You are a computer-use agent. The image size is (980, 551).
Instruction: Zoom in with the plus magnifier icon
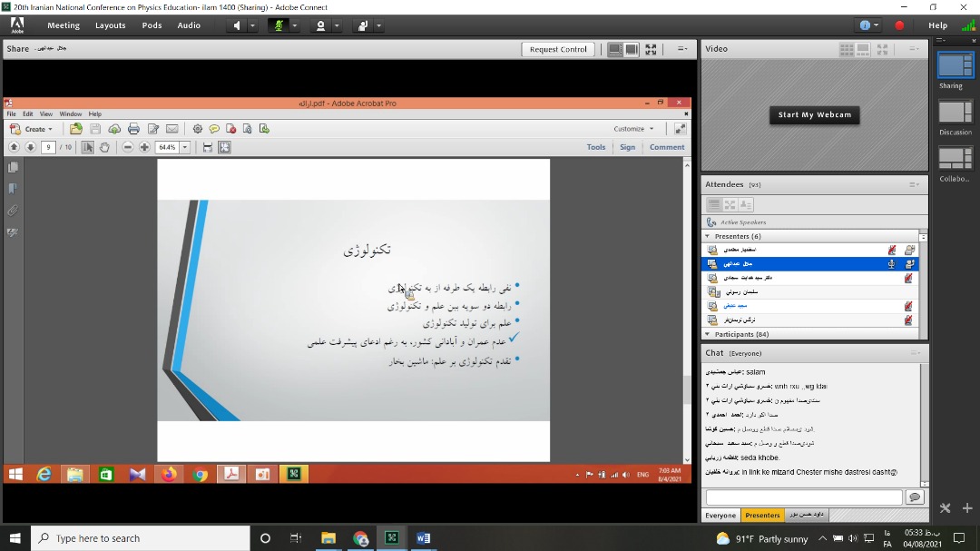pos(144,146)
